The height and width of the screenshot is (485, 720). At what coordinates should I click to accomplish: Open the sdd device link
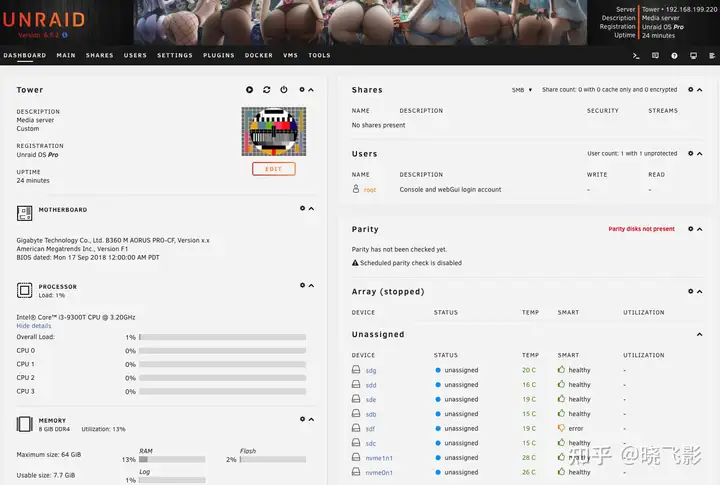coord(371,385)
